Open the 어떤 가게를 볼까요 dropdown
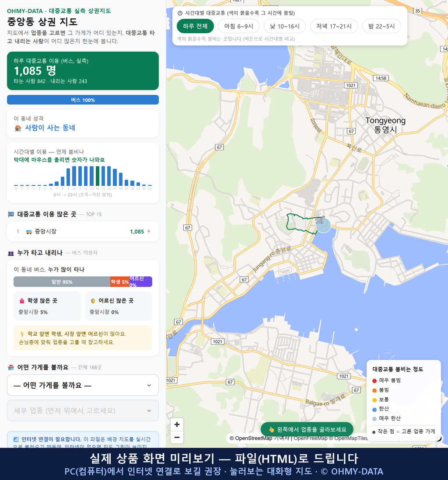 coord(83,385)
